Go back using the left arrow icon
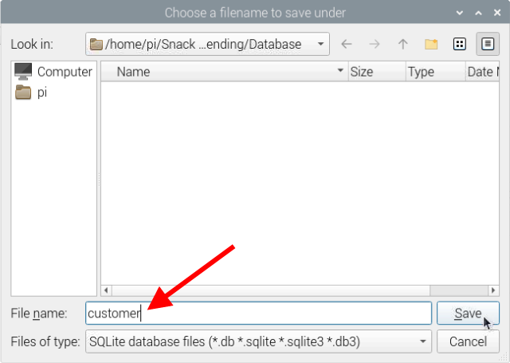 347,44
